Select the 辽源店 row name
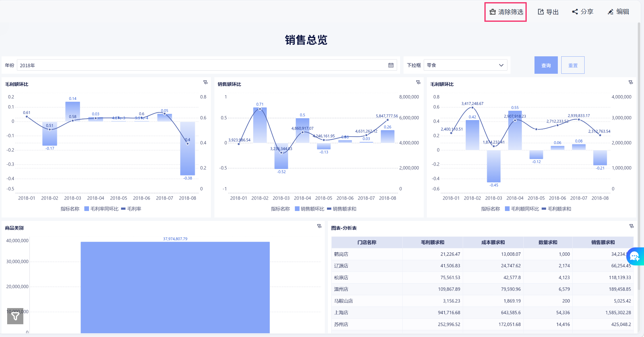This screenshot has height=337, width=644. [x=341, y=266]
